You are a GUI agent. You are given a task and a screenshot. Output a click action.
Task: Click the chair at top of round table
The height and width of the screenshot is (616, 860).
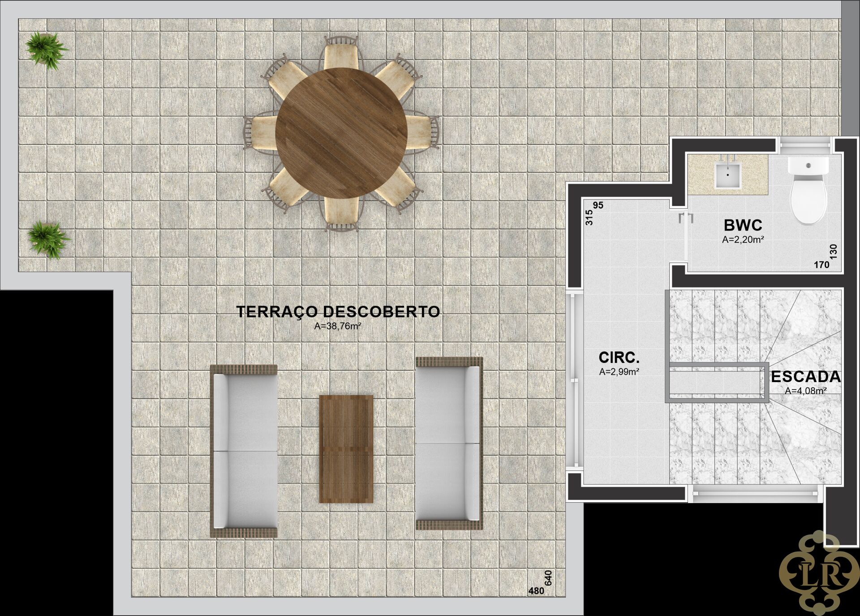[x=341, y=53]
